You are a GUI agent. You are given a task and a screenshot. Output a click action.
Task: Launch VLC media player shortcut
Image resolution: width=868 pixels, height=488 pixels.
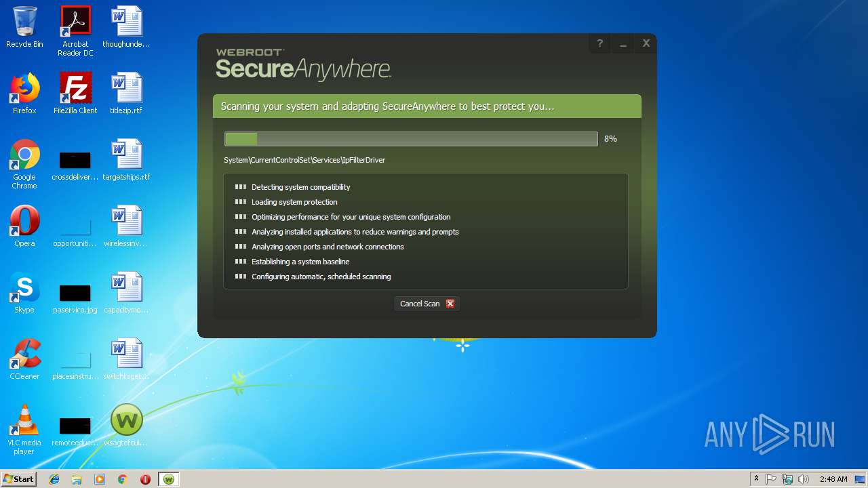(24, 430)
